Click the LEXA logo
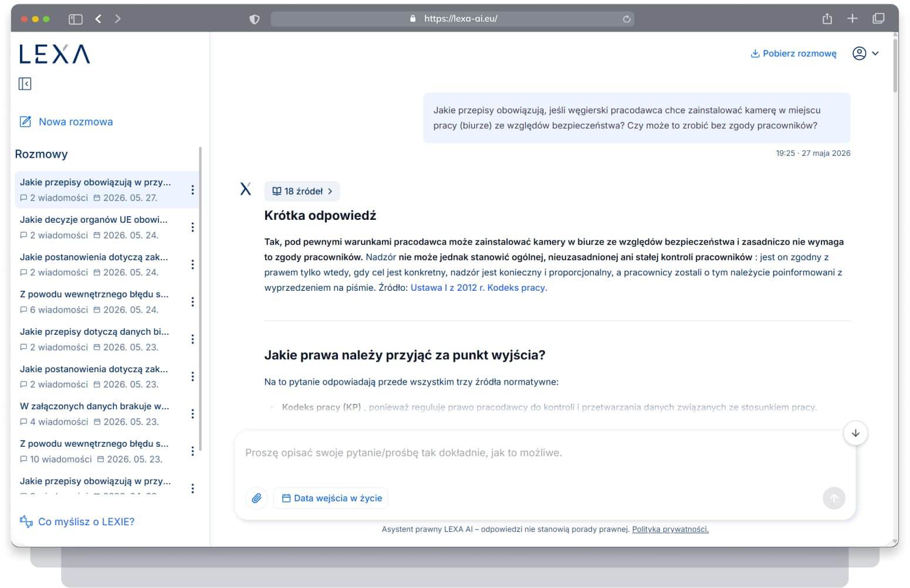Screen dimensions: 910x588 pos(55,54)
